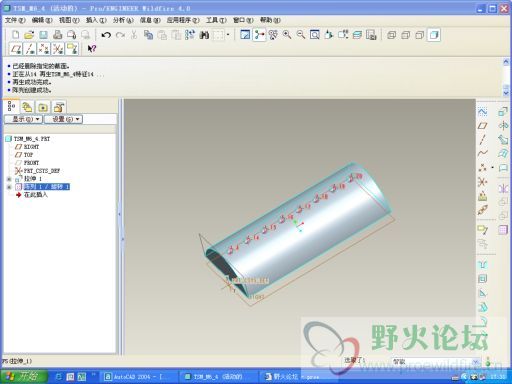This screenshot has height=384, width=512.
Task: Click the Windows Start button
Action: tap(23, 377)
